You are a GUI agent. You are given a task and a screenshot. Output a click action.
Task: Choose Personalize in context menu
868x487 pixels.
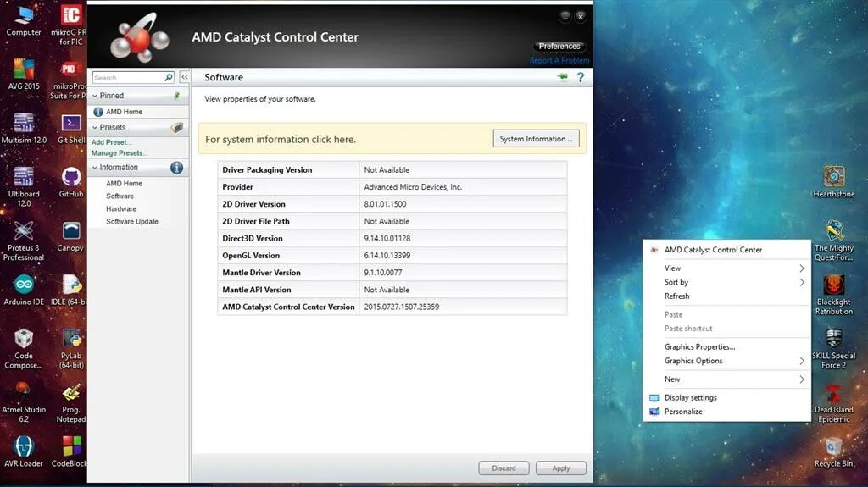726,412
